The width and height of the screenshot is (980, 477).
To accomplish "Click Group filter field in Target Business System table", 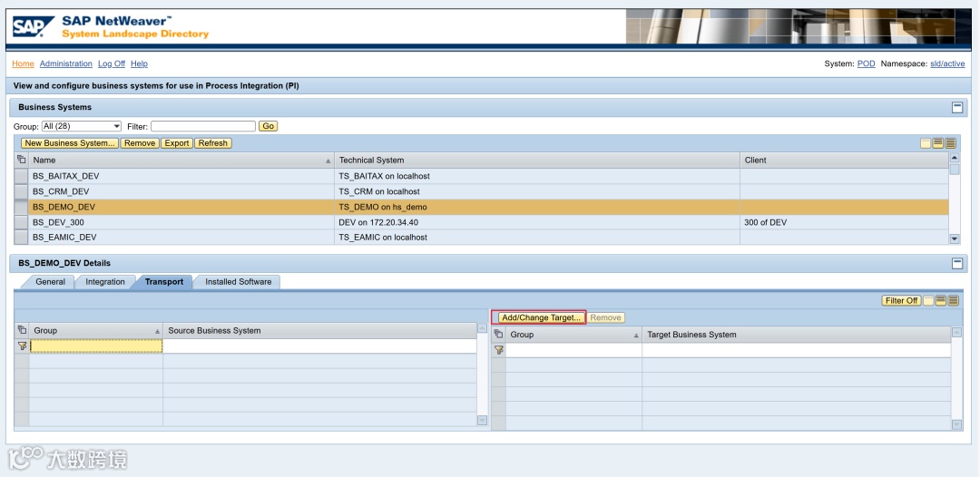I will click(573, 350).
